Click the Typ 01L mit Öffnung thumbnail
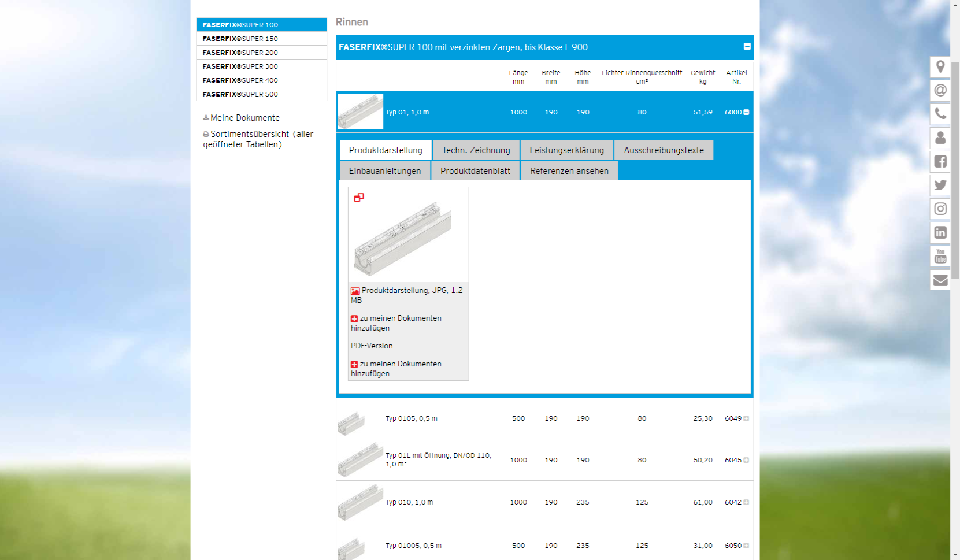The height and width of the screenshot is (560, 960). [360, 460]
